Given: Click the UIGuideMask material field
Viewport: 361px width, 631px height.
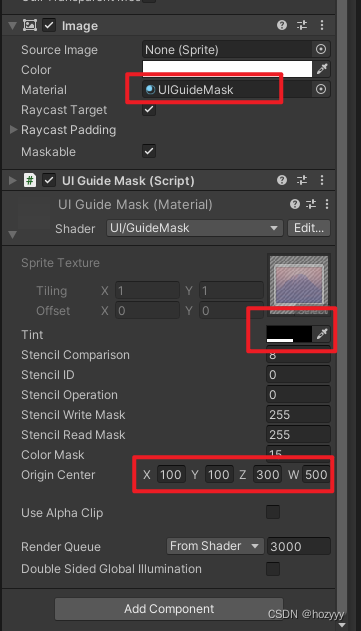Looking at the screenshot, I should 227,89.
